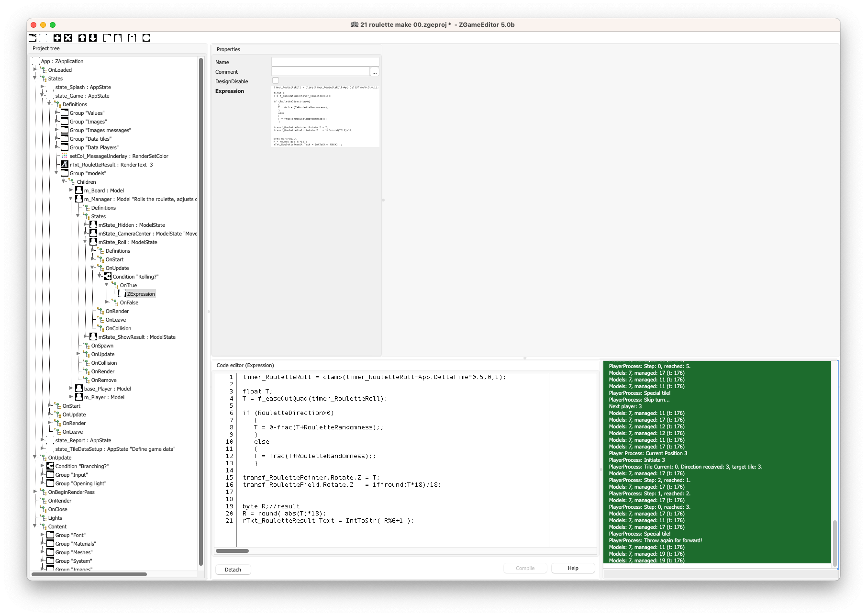Select the state_Report : AppState item

point(83,440)
